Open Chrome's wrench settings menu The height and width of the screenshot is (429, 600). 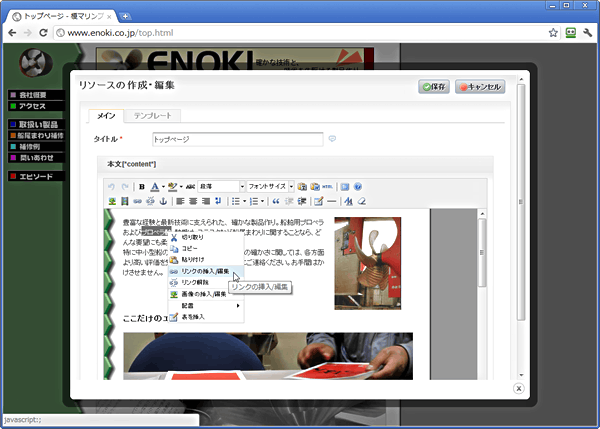click(x=587, y=32)
